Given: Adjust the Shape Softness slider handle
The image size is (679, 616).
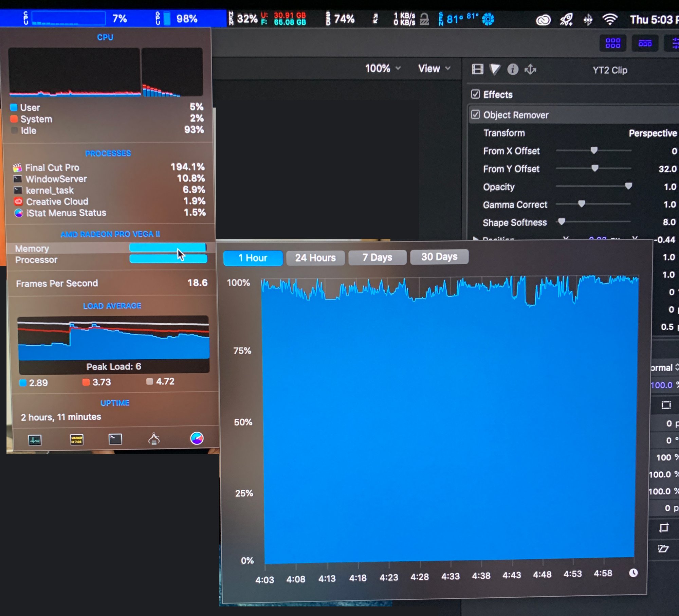Looking at the screenshot, I should click(562, 222).
